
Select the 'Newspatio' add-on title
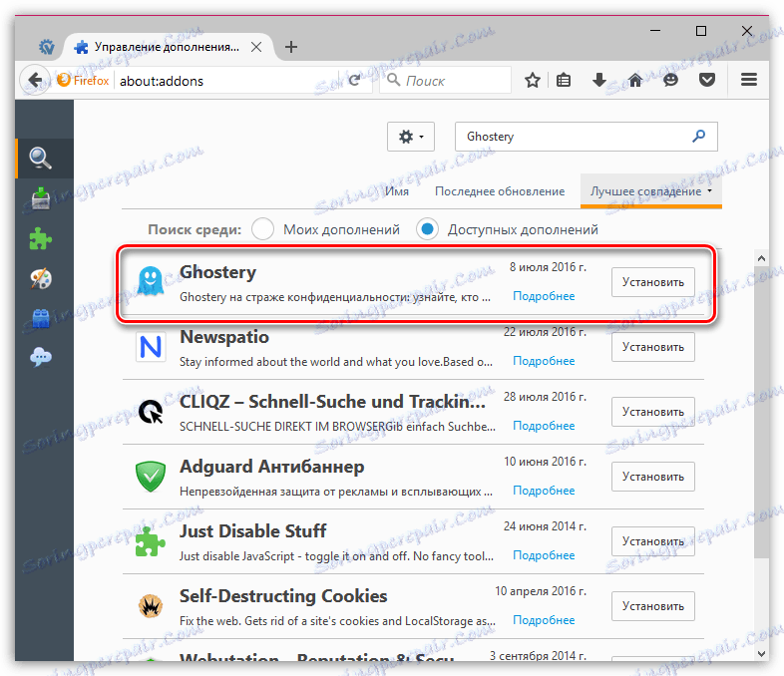pos(224,337)
